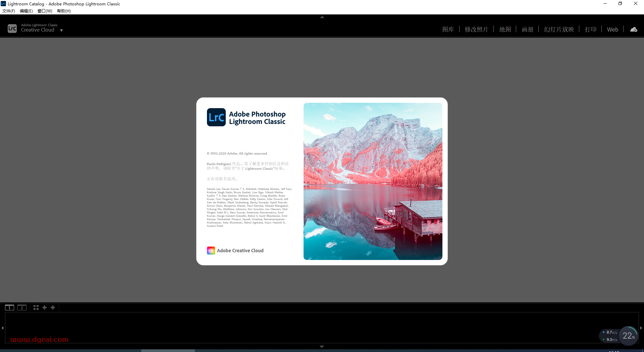The image size is (644, 352).
Task: Click the LrC logo in the identity plate
Action: (12, 28)
